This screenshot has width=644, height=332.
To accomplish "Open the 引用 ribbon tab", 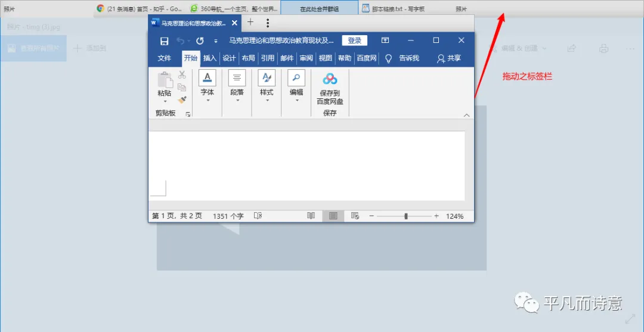I will pos(268,58).
